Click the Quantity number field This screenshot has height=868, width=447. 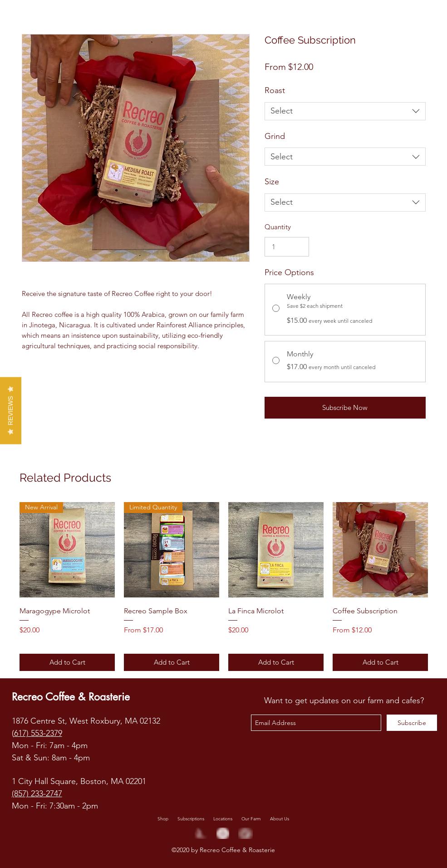pos(287,247)
